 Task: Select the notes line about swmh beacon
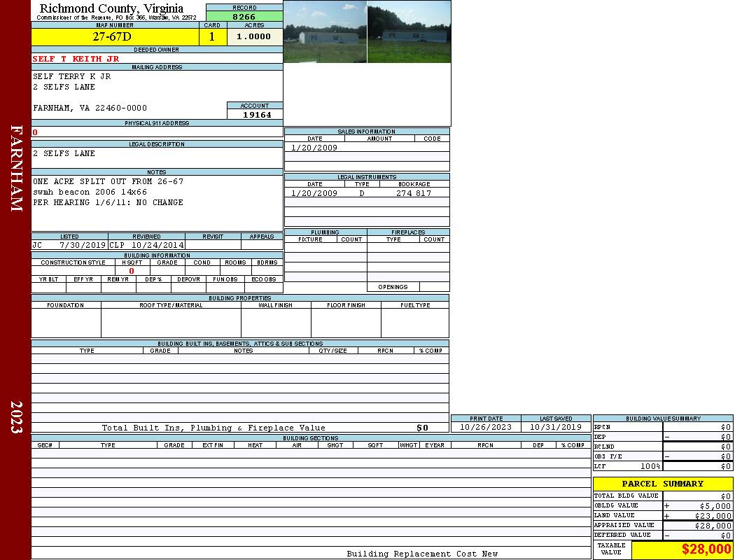[90, 192]
